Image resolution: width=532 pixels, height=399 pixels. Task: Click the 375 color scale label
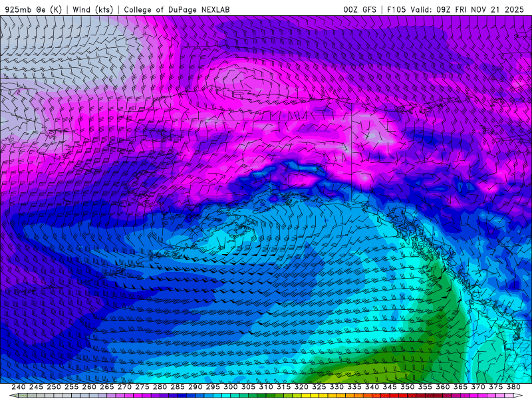coord(495,387)
